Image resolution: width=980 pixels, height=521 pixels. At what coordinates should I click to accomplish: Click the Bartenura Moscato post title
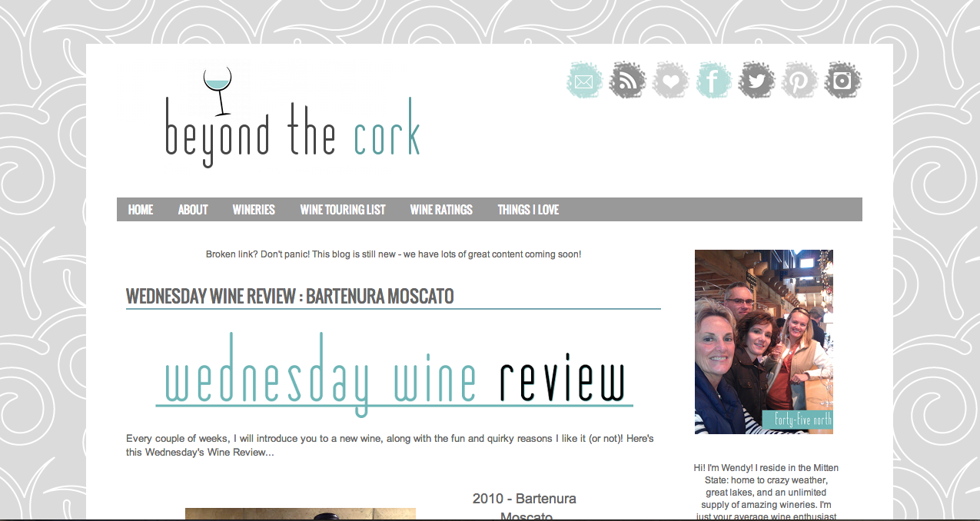(x=290, y=296)
